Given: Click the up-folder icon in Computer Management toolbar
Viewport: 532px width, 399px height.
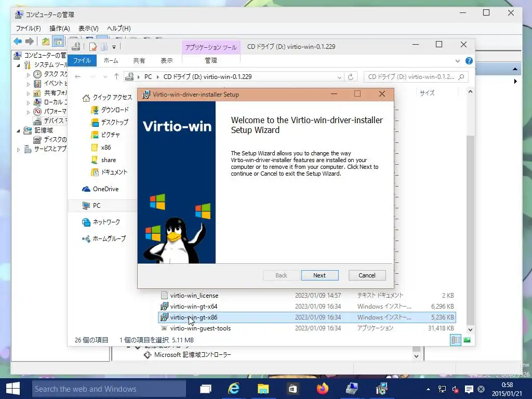Looking at the screenshot, I should pos(46,42).
